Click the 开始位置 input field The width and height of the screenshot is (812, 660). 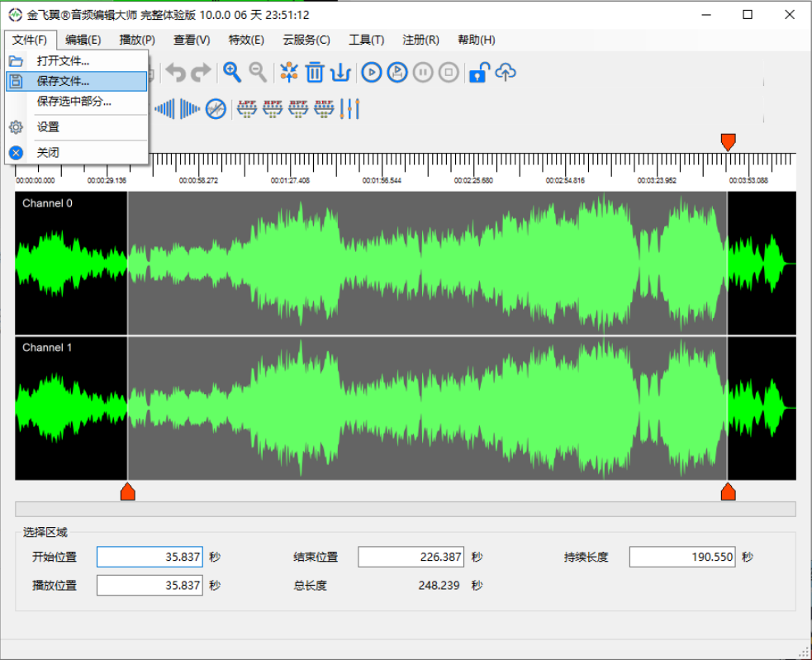[150, 557]
